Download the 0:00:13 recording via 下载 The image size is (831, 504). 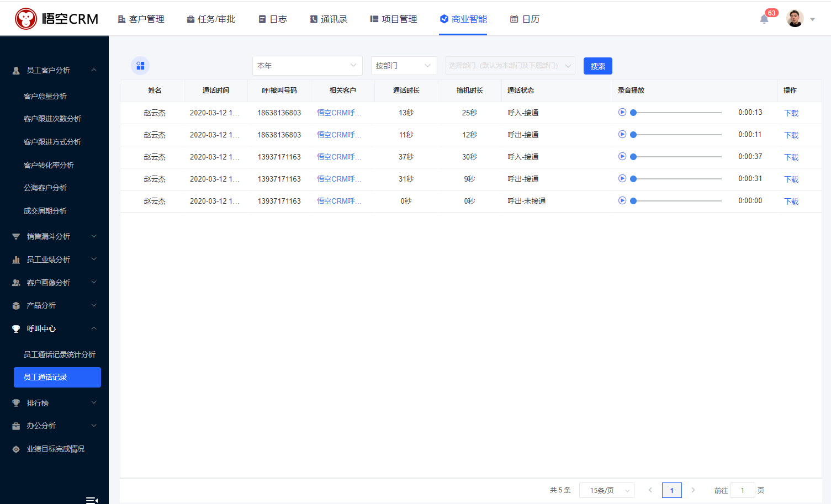coord(791,113)
